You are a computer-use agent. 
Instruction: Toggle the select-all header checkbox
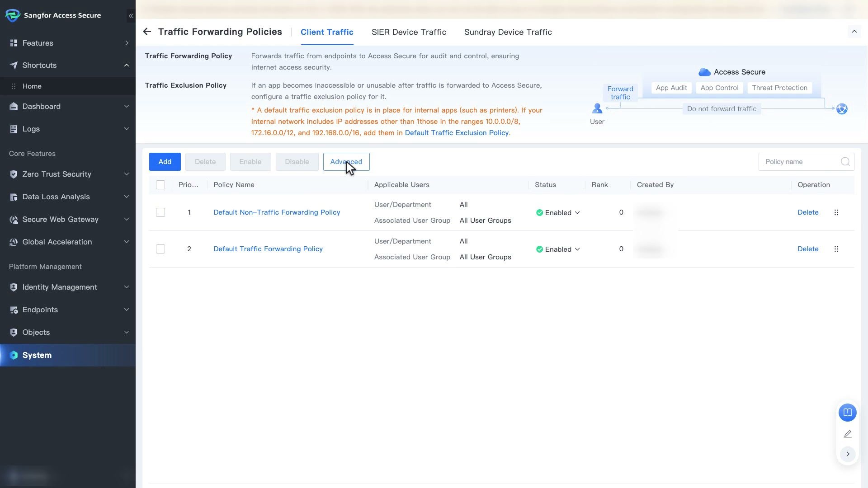coord(160,185)
